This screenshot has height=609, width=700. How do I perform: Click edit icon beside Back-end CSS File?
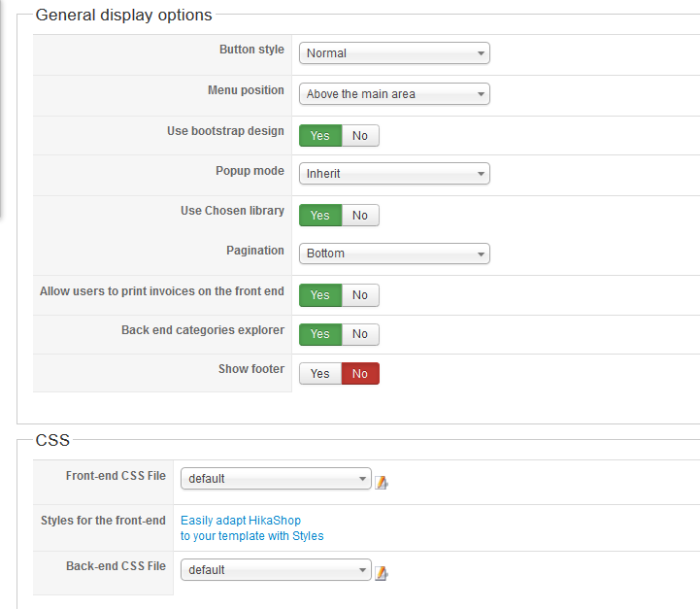click(382, 573)
